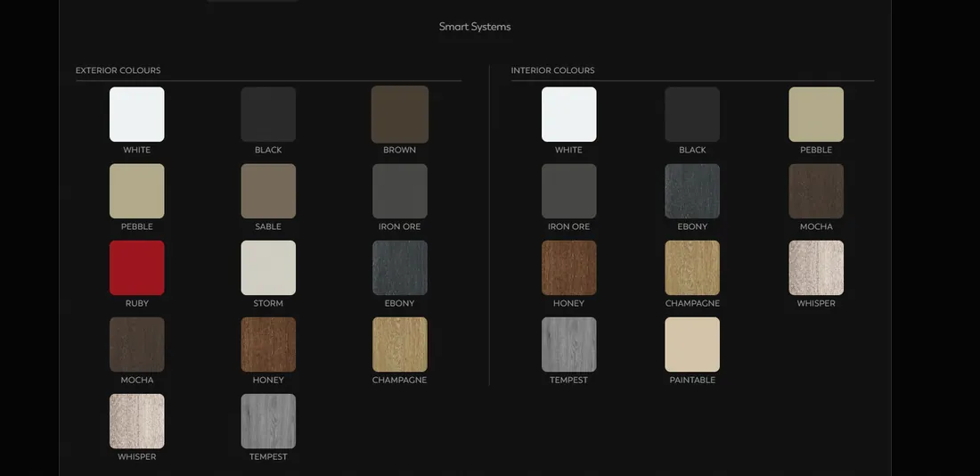Click the Interior Colours section label
Screen dimensions: 980x476
click(x=552, y=70)
